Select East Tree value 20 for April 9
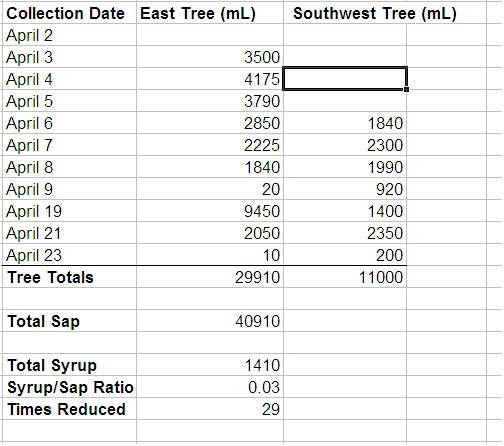Screen dimensions: 504x446 point(210,189)
